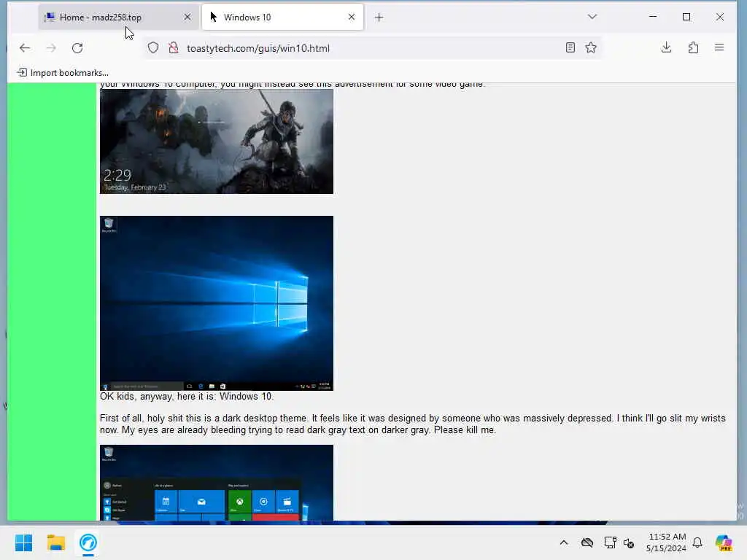Bookmark this page with the star
The height and width of the screenshot is (560, 747).
591,47
